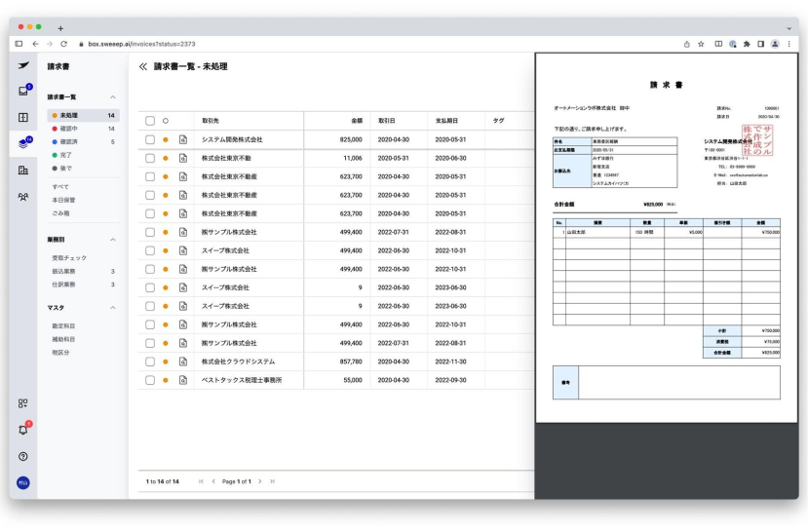Collapse the 業務別 section
Screen dimensions: 808x532
pos(112,239)
